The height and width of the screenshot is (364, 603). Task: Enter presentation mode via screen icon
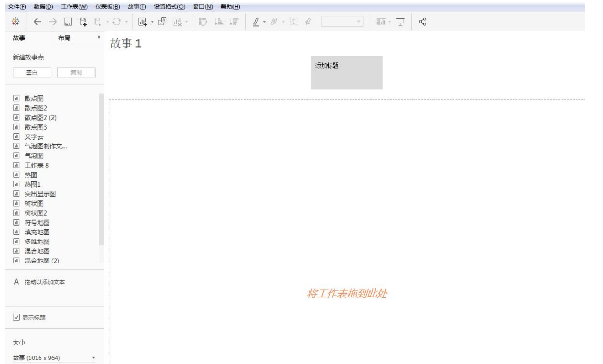pos(400,22)
